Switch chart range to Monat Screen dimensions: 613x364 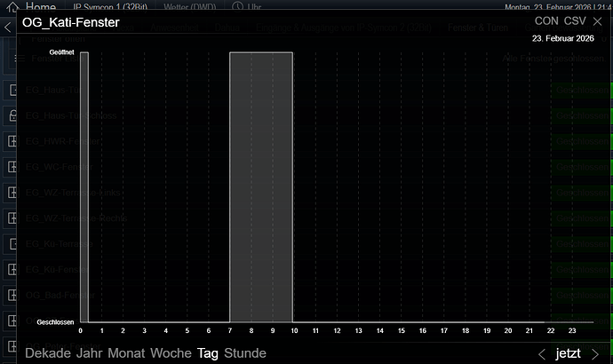pyautogui.click(x=126, y=353)
